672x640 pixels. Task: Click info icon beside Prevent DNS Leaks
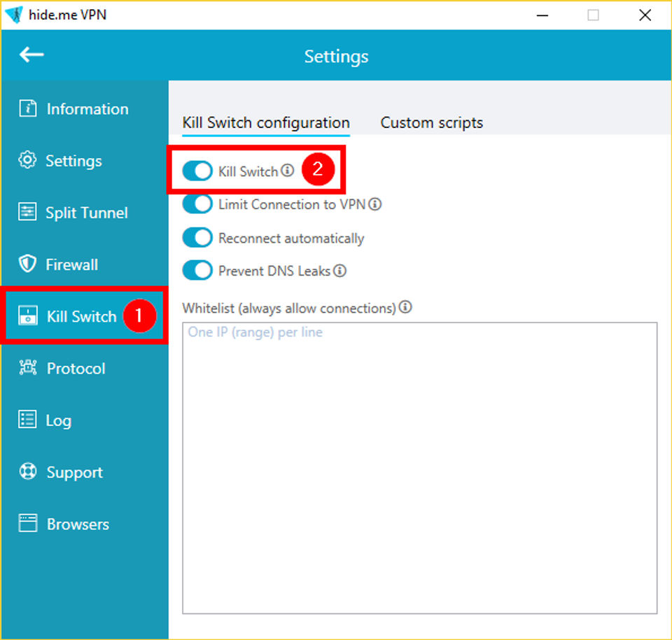(x=340, y=271)
